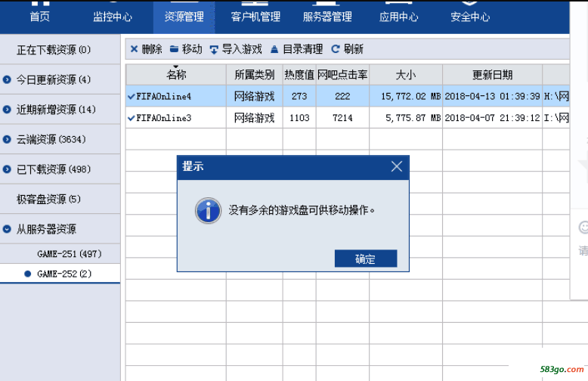Click the smiley face icon on right edge
The image size is (588, 381).
pos(583,228)
